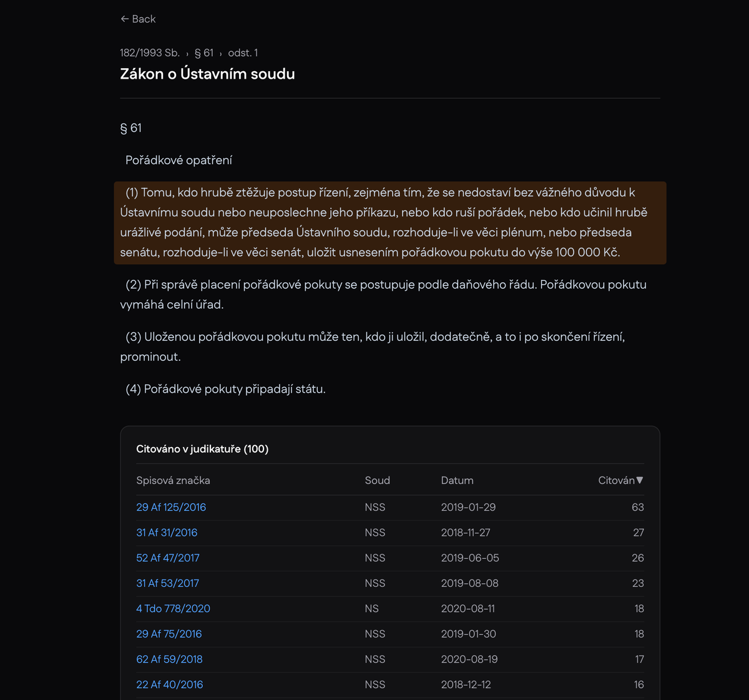The image size is (749, 700).
Task: Toggle sort order on Citován header
Action: click(x=620, y=480)
